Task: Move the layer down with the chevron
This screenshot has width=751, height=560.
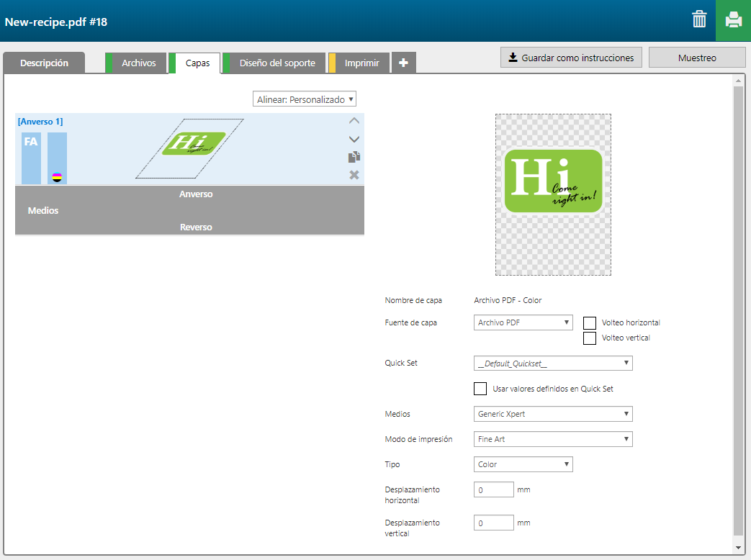Action: point(354,140)
